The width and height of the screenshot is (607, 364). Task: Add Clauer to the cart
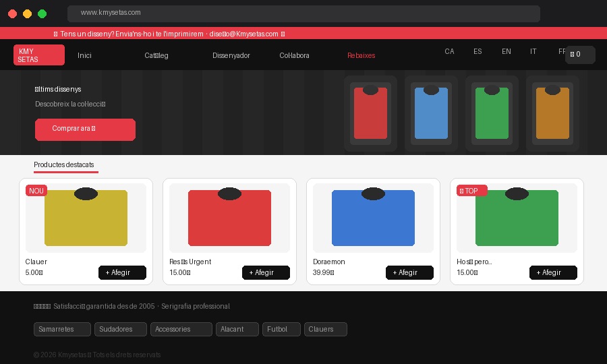point(122,273)
